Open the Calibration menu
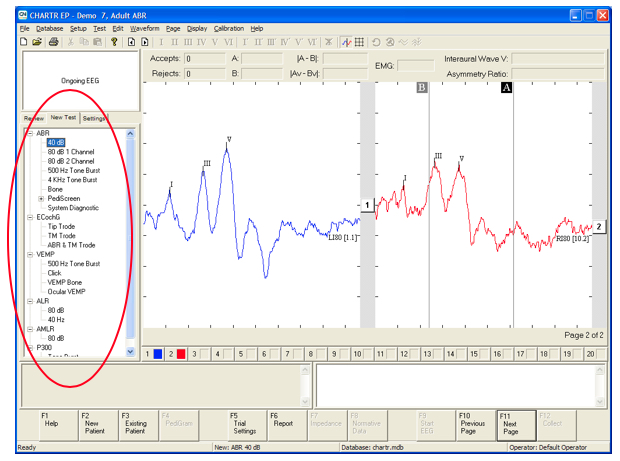Image resolution: width=620 pixels, height=461 pixels. [x=229, y=28]
